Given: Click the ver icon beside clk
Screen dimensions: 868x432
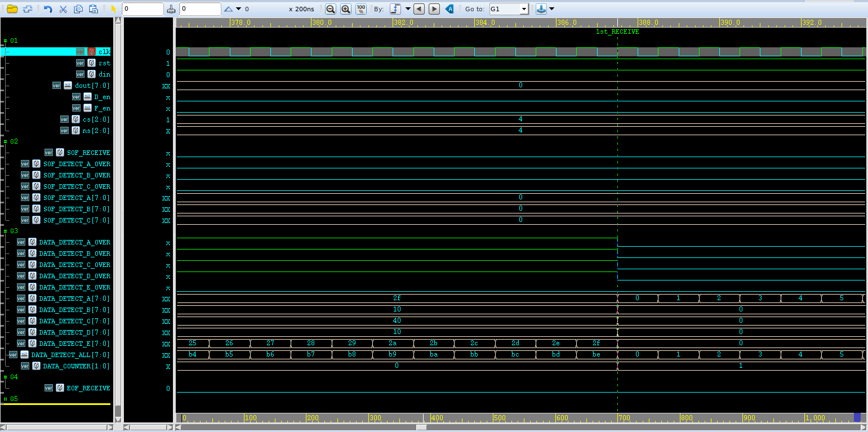Looking at the screenshot, I should tap(81, 52).
